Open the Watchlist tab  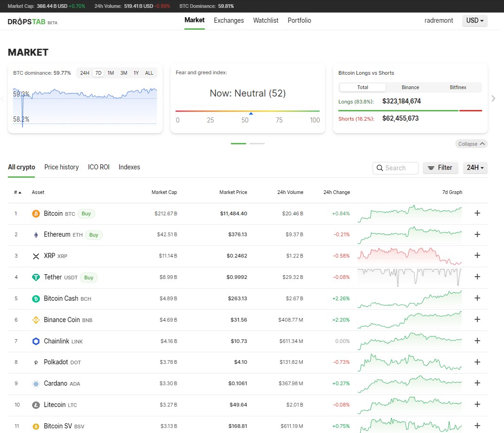266,20
